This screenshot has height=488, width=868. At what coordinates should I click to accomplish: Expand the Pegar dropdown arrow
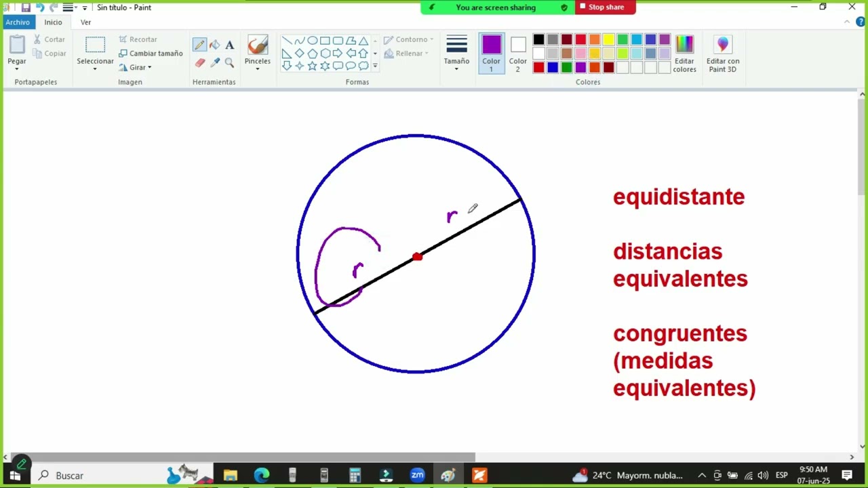click(x=17, y=69)
